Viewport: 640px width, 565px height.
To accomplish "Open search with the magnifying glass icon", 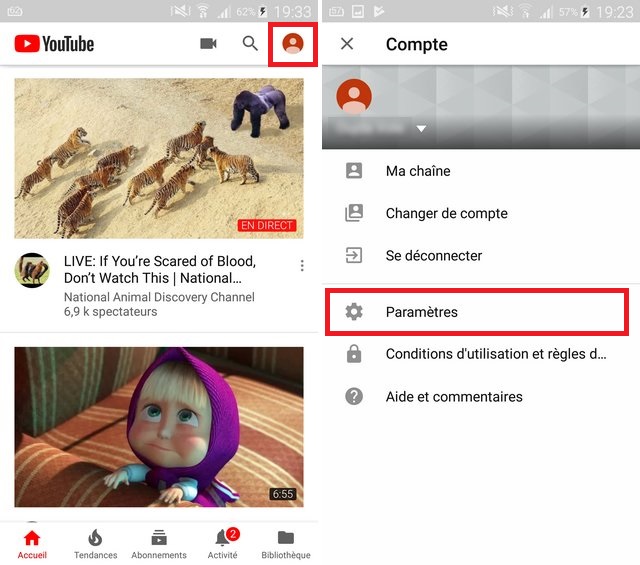I will pos(250,44).
